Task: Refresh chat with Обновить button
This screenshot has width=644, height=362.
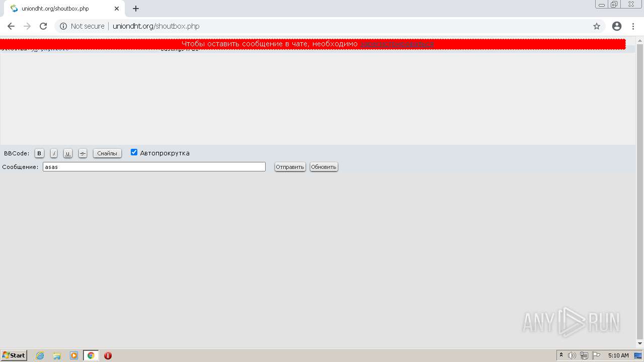Action: pyautogui.click(x=324, y=167)
